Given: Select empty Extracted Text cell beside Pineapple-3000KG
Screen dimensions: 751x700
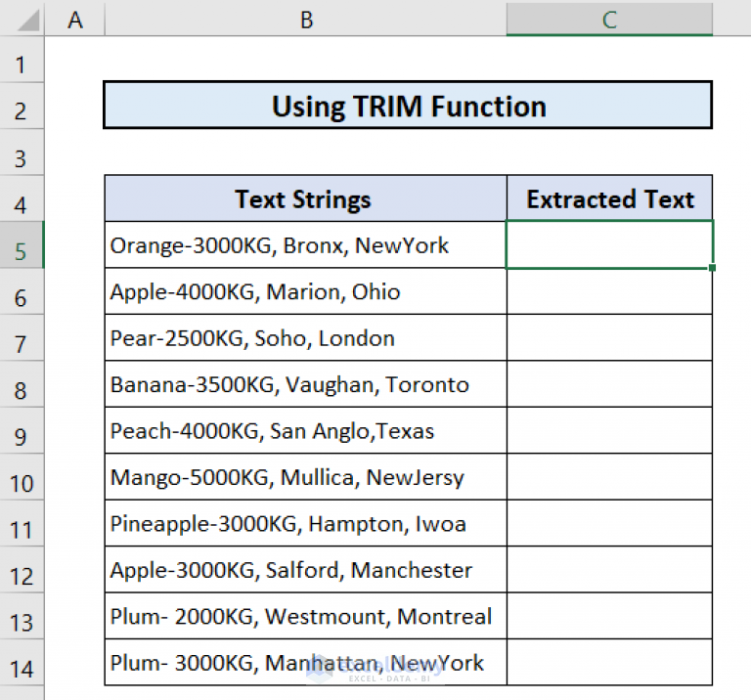Looking at the screenshot, I should (610, 524).
